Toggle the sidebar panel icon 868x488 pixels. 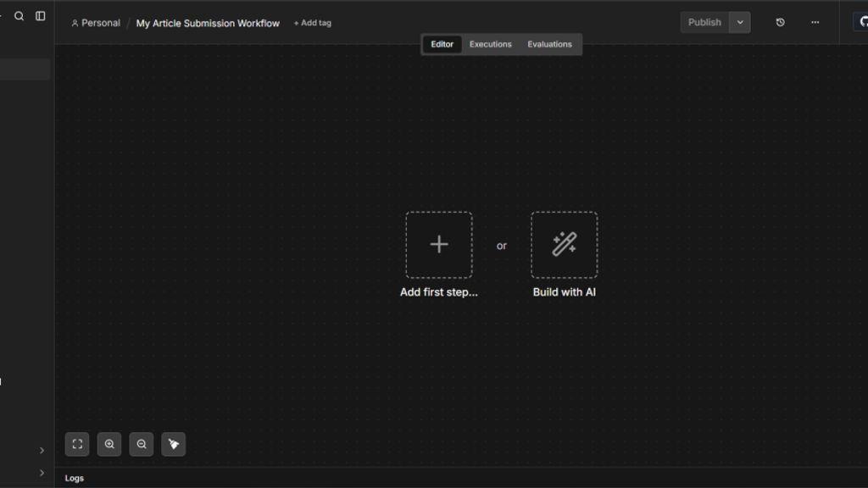pos(41,16)
